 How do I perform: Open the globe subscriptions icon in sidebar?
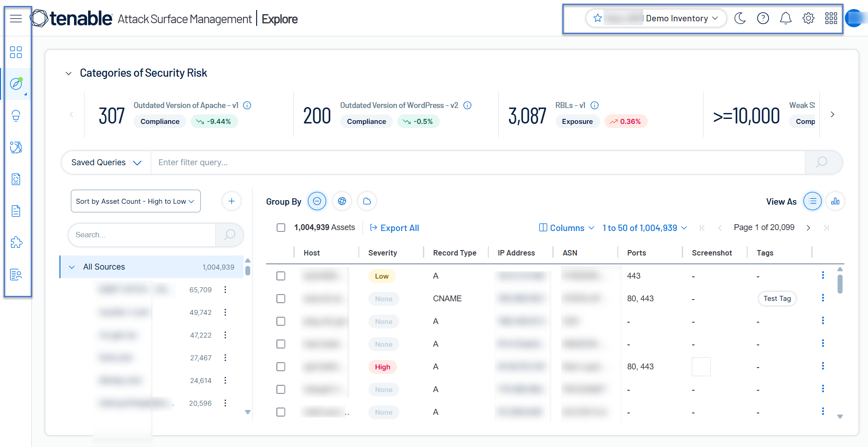tap(16, 147)
